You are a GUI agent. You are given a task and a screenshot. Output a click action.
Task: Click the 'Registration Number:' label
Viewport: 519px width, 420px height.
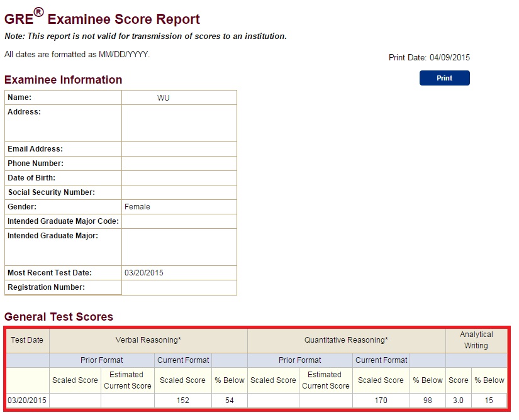[x=47, y=287]
